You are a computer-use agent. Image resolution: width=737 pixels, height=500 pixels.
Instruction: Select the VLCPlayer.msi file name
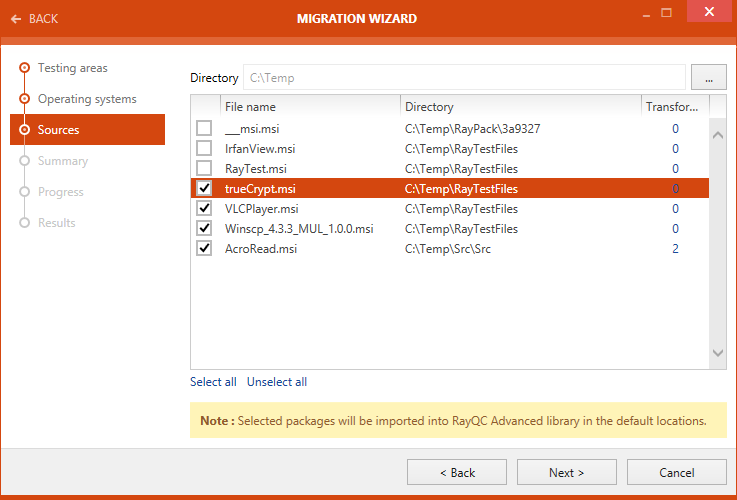(x=262, y=209)
